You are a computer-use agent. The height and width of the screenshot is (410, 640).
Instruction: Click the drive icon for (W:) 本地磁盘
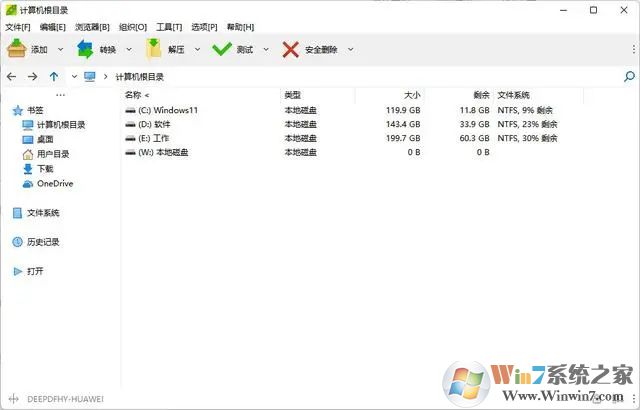130,152
